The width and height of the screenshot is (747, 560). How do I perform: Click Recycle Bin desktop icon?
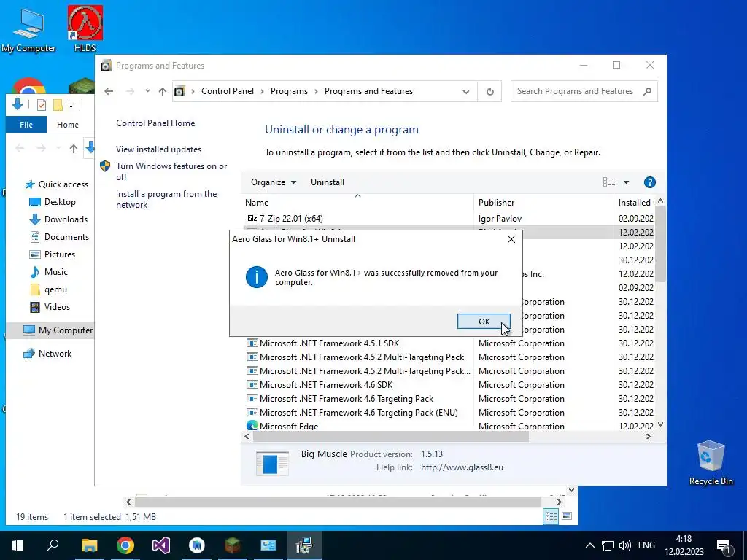click(711, 463)
